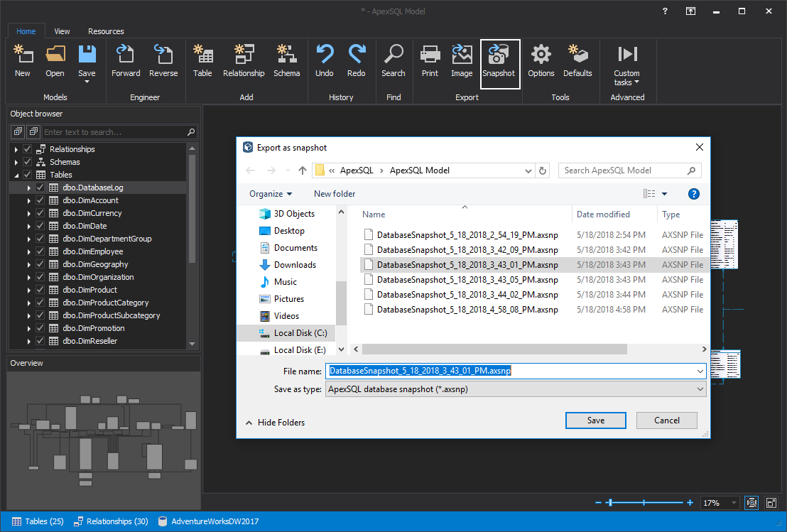
Task: Open the Custom tasks dropdown
Action: point(627,78)
